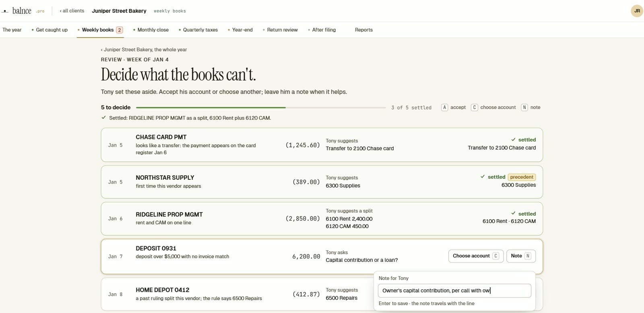
Task: Click '6100 Rent 2,400.00' split line
Action: point(349,219)
